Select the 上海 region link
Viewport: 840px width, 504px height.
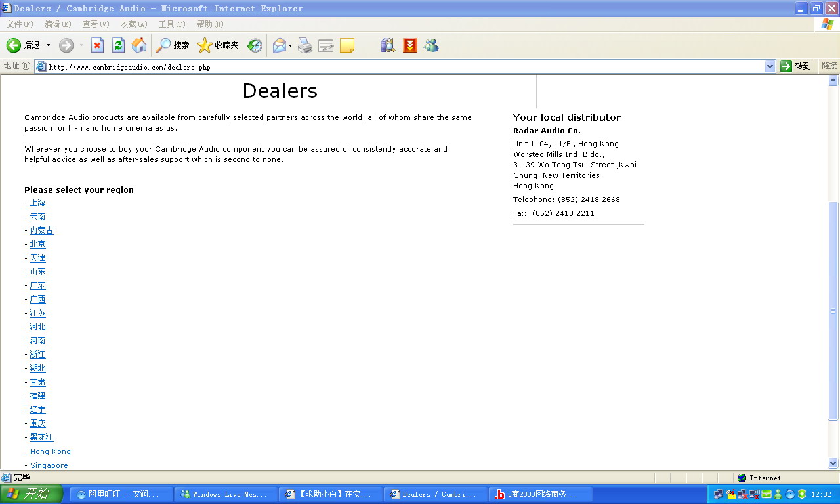coord(38,203)
